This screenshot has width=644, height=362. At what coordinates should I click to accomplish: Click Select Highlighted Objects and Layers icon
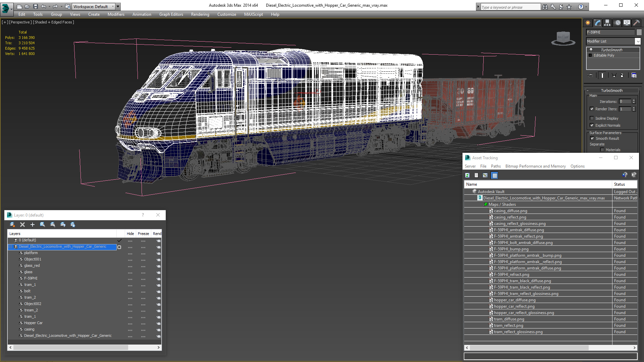pos(43,225)
